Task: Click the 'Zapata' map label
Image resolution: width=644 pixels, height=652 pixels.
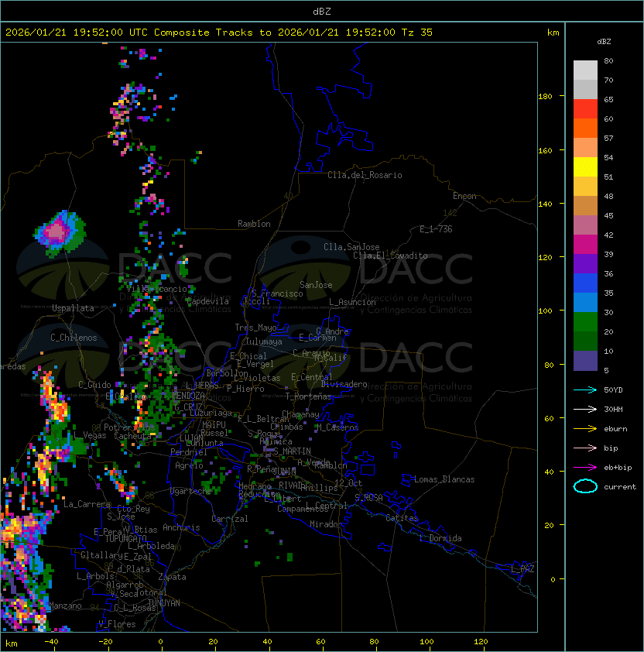Action: [172, 577]
